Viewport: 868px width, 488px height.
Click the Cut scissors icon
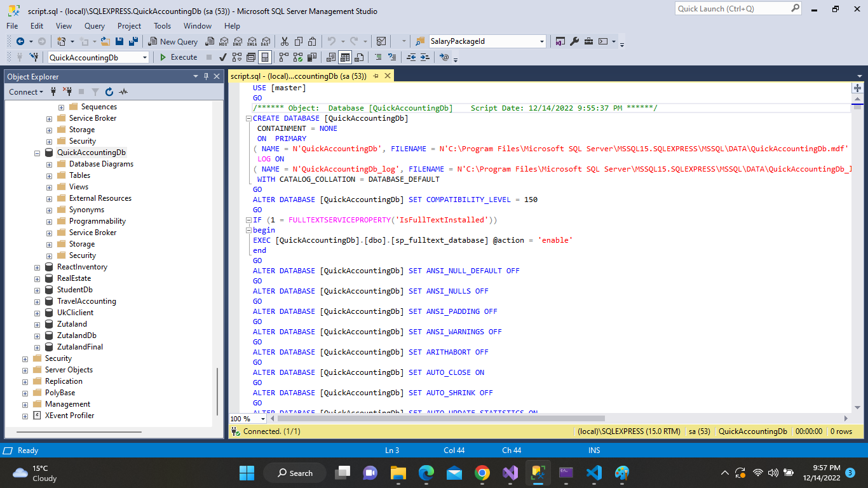(285, 41)
